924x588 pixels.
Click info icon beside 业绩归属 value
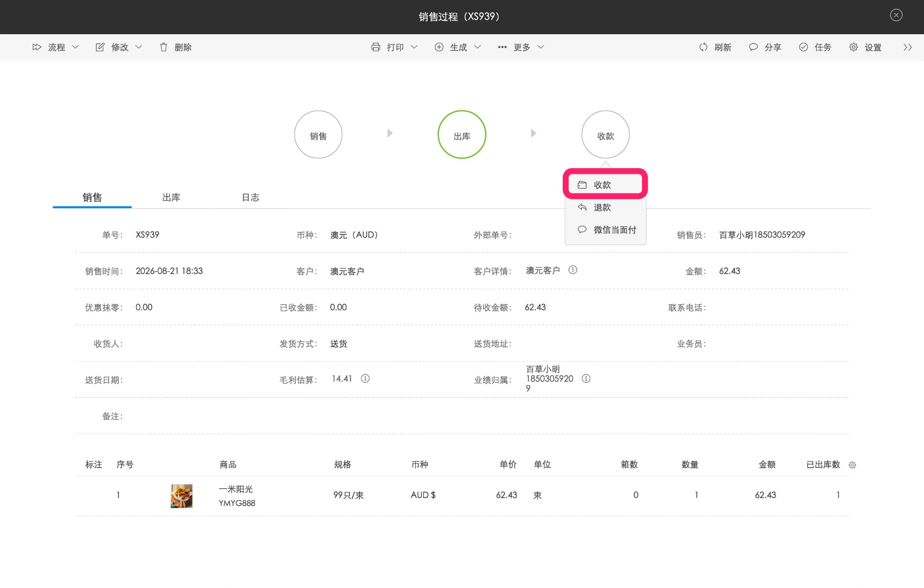coord(586,379)
